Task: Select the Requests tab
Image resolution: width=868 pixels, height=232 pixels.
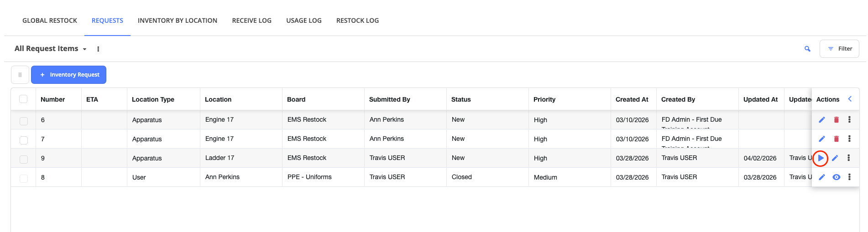Action: pyautogui.click(x=107, y=21)
